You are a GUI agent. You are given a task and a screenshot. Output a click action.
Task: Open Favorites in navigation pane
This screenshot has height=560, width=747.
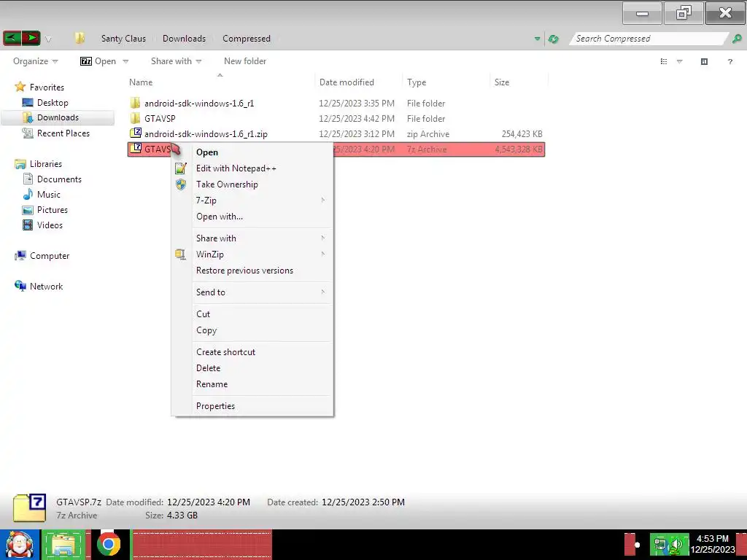tap(46, 87)
